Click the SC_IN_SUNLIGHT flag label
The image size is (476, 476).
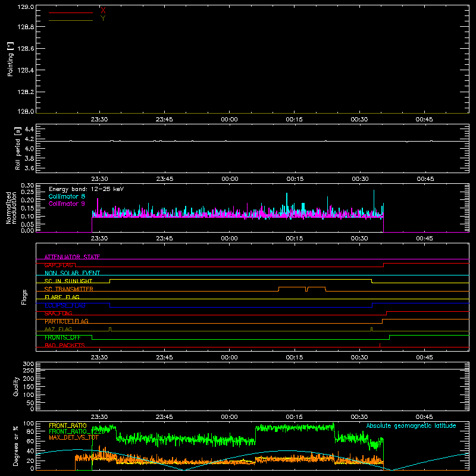68,281
